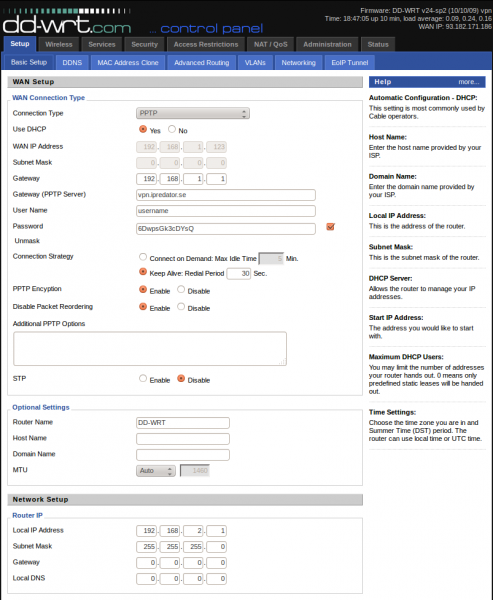The width and height of the screenshot is (493, 600).
Task: Open the DDNS subtab
Action: pos(72,63)
